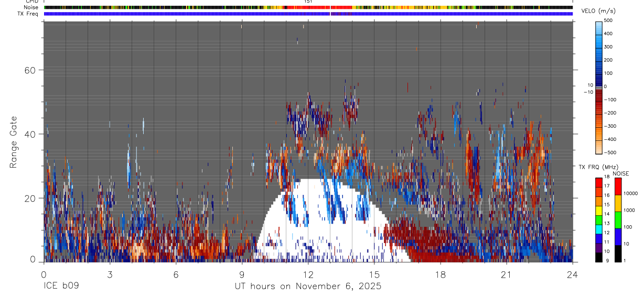644x297 pixels.
Task: Click the 21 tick on the UT hours axis
Action: point(507,274)
